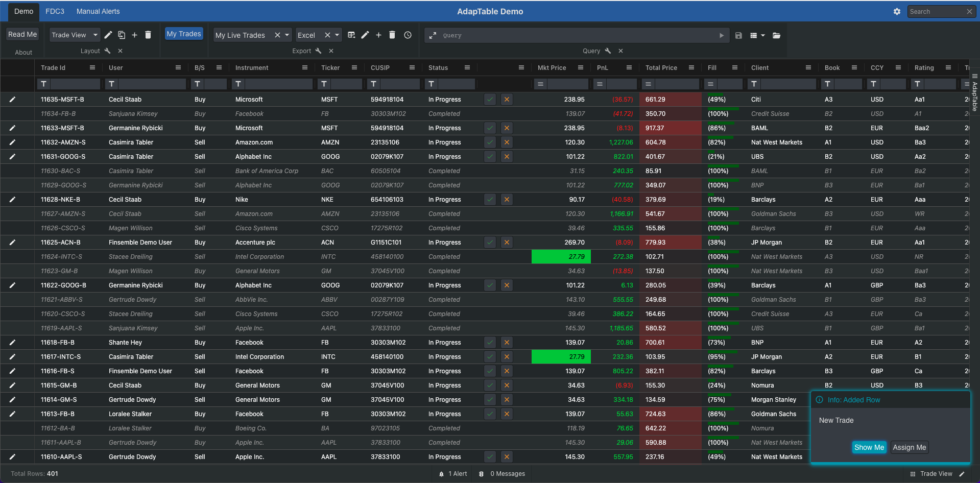Viewport: 980px width, 483px height.
Task: Delete the layout via trash icon
Action: click(x=148, y=35)
